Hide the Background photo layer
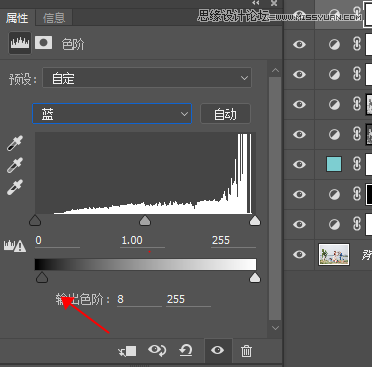This screenshot has width=372, height=367. pyautogui.click(x=299, y=254)
